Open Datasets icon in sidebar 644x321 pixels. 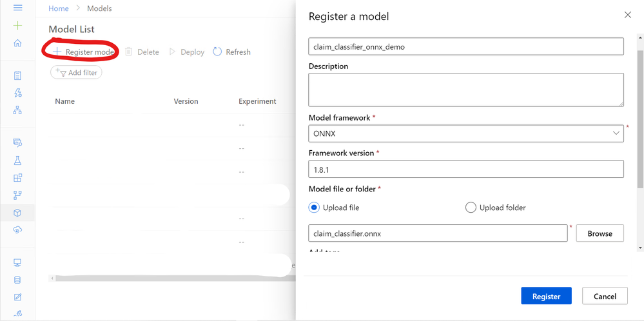(x=17, y=143)
